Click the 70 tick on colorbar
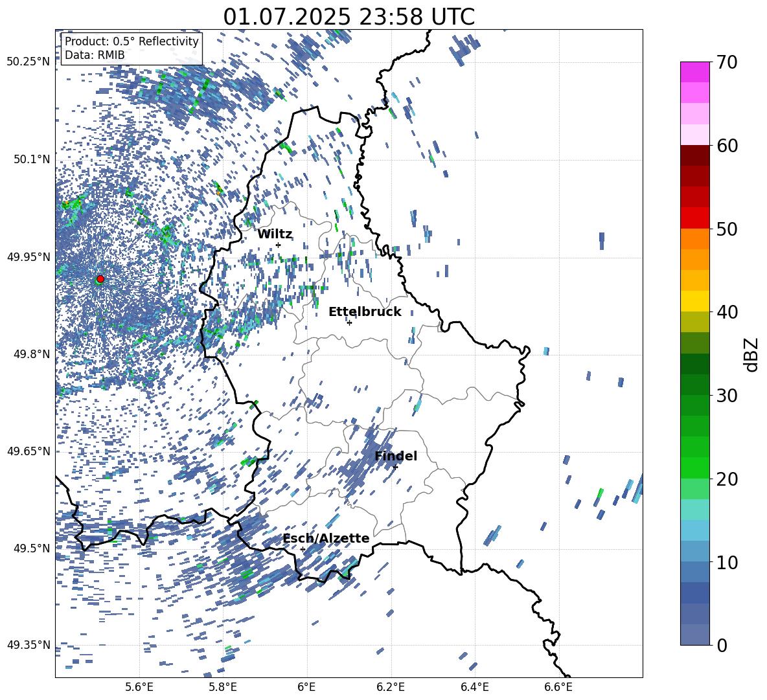Viewport: 767px width, 700px height. 727,62
